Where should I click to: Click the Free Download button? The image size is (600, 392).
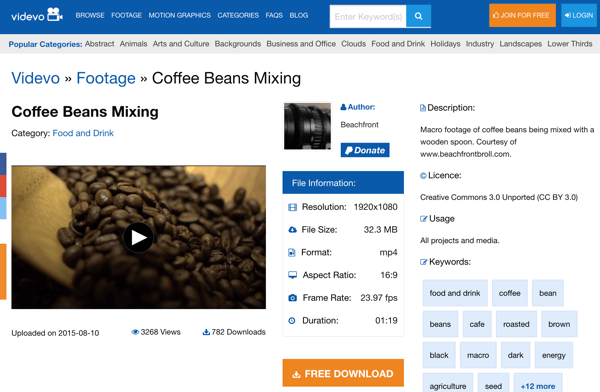click(343, 373)
